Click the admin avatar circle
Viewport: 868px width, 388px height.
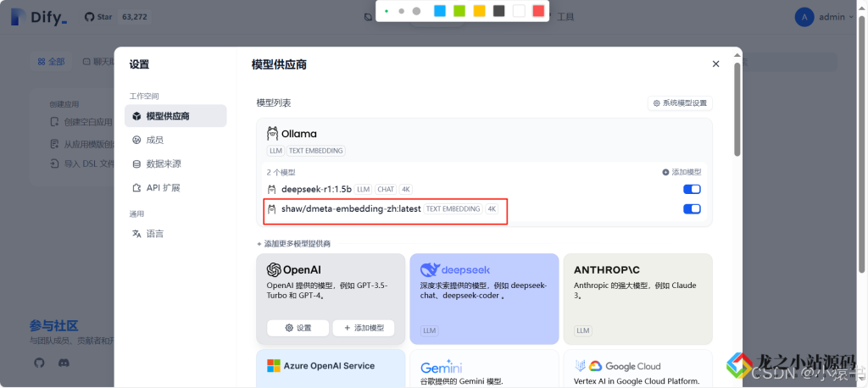[804, 17]
